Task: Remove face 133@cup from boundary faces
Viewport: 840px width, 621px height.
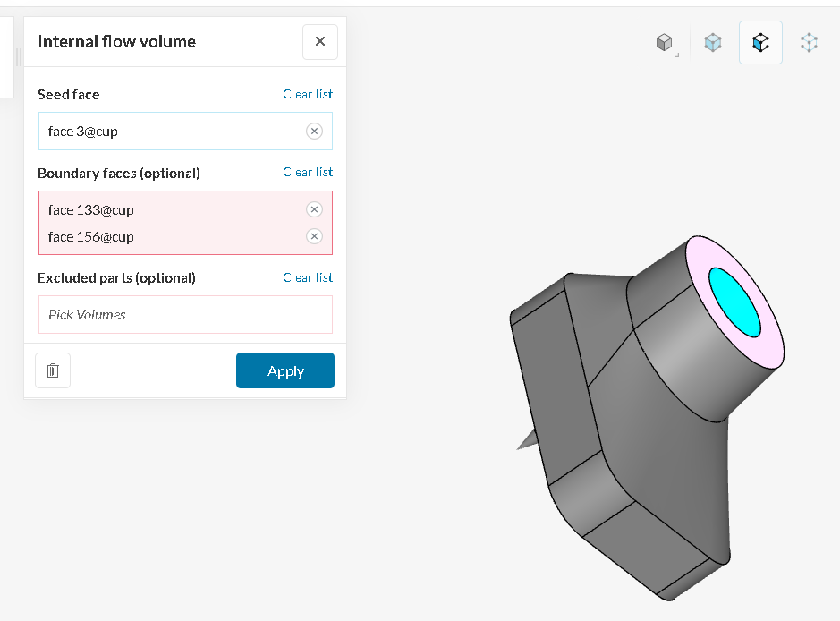Action: tap(315, 209)
